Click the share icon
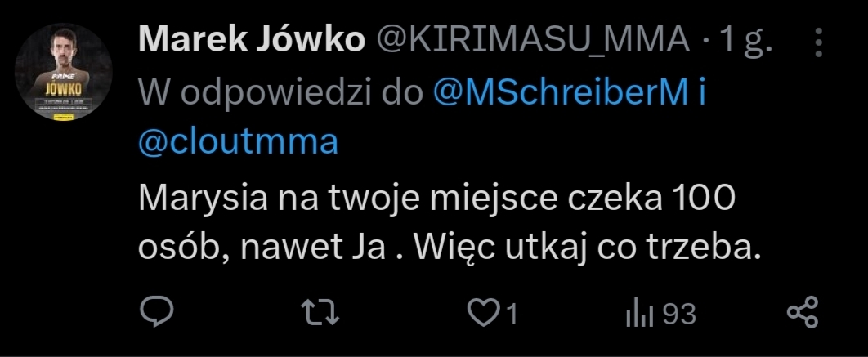Screen dimensions: 868x357 click(x=802, y=313)
